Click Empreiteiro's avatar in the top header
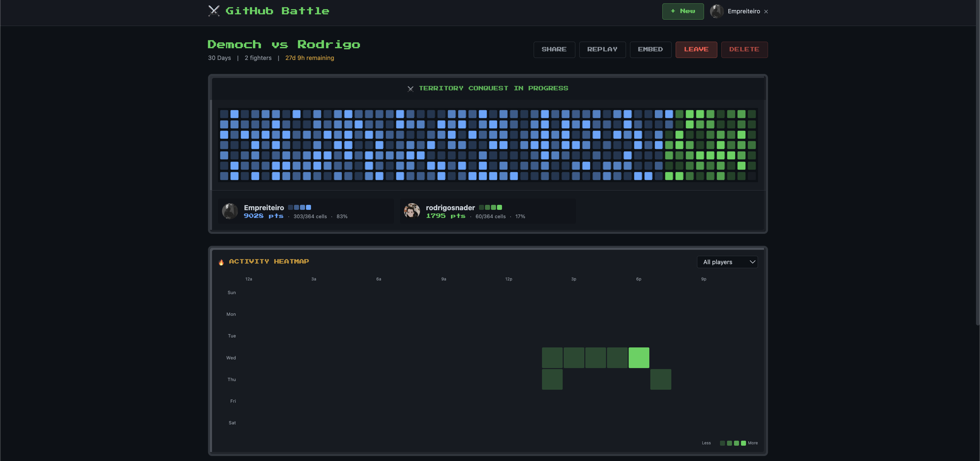This screenshot has height=461, width=980. point(717,11)
